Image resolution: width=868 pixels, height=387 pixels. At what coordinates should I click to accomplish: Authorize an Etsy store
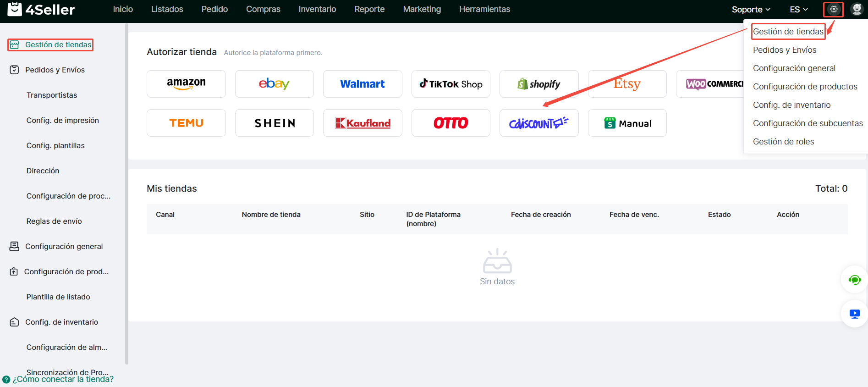pos(627,84)
